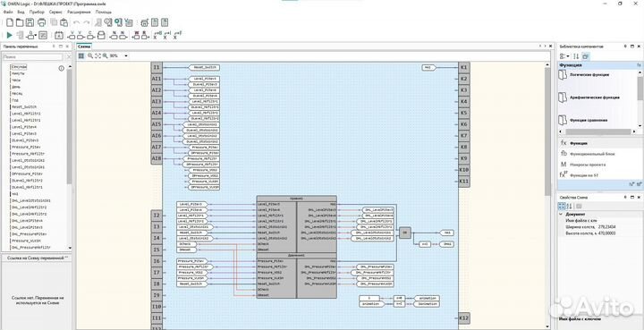Click the print icon in toolbar
The height and width of the screenshot is (330, 644).
tap(41, 22)
